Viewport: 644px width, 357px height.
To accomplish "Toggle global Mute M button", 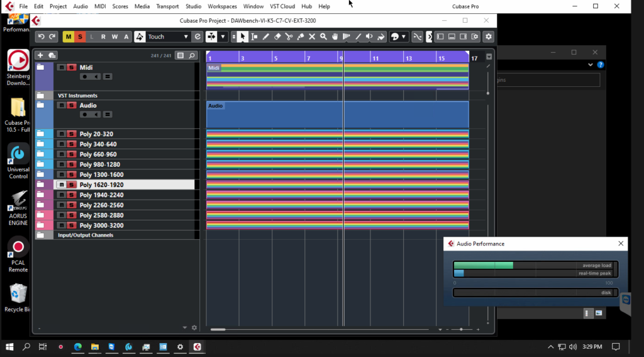I will tap(68, 37).
